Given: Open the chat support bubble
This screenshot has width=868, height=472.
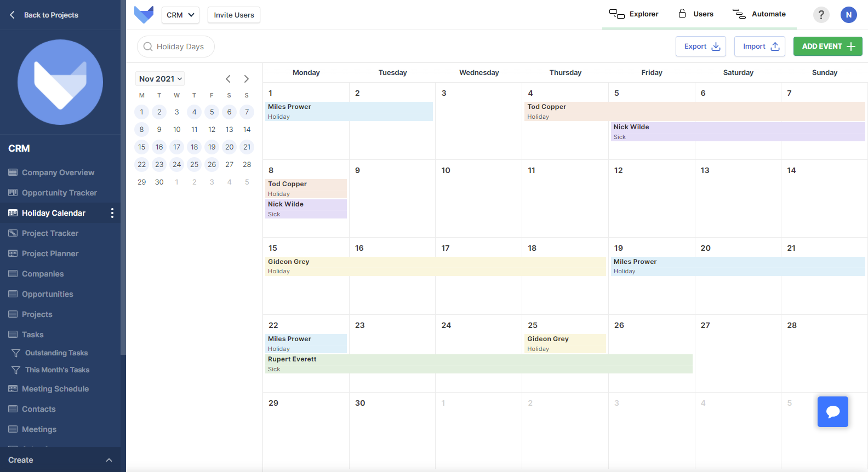Looking at the screenshot, I should pyautogui.click(x=833, y=412).
